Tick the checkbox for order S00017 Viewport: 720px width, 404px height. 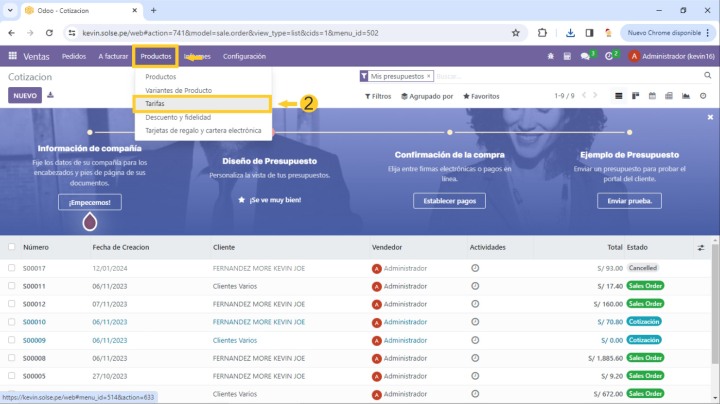[12, 268]
